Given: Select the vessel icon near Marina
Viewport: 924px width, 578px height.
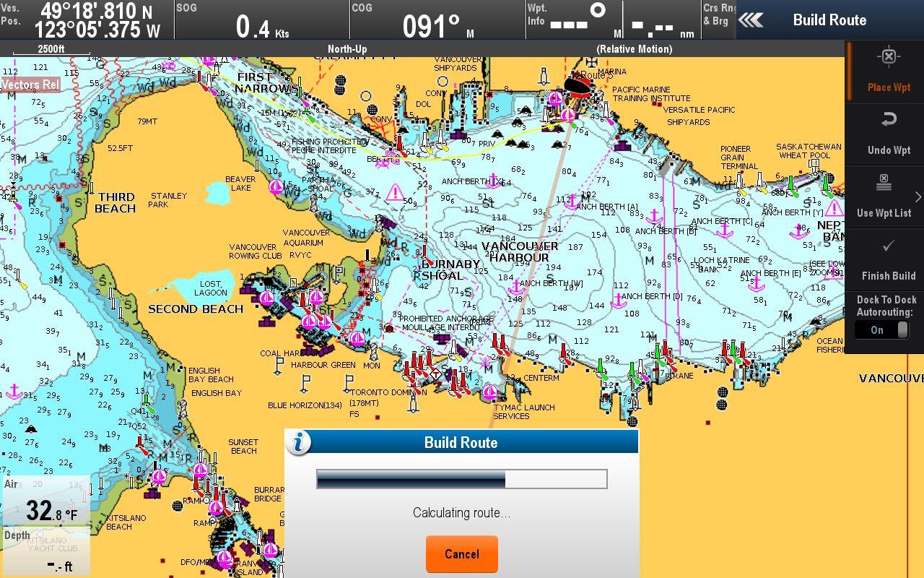Looking at the screenshot, I should click(x=578, y=86).
